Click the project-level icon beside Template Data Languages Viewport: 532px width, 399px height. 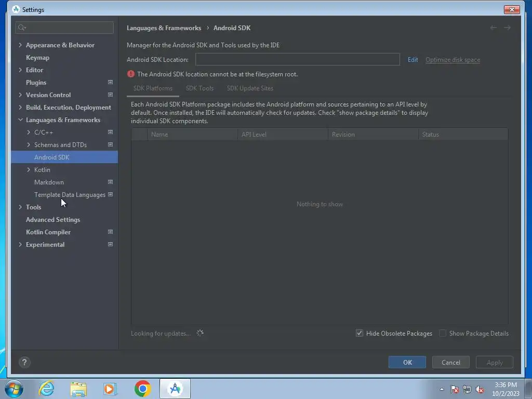click(x=110, y=195)
